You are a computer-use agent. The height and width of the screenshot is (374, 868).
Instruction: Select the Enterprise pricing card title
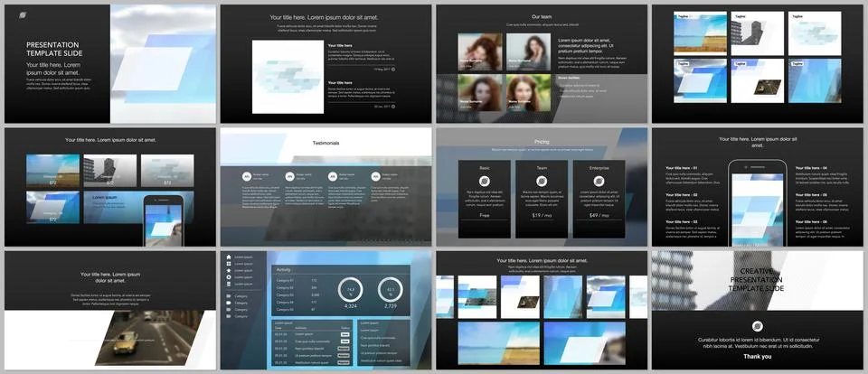(599, 167)
